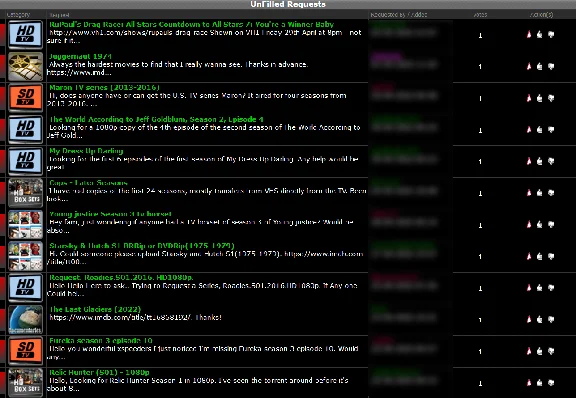576x398 pixels.
Task: Click HD Box Sets icon beside Cops request
Action: (x=25, y=193)
